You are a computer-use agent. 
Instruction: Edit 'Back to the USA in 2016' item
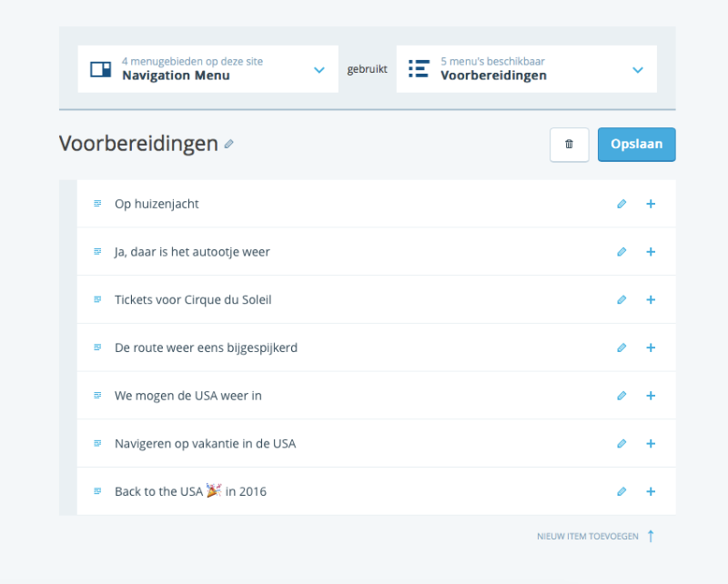tap(622, 491)
